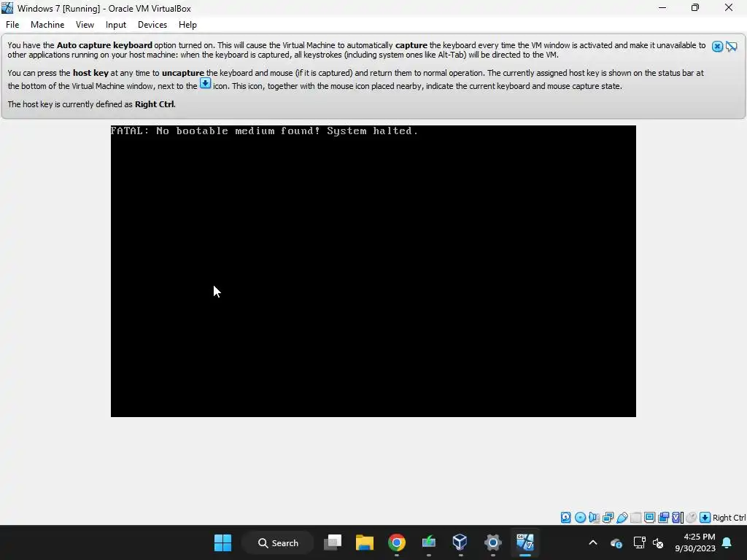Click the USB devices indicator icon
The image size is (747, 560).
pos(622,518)
